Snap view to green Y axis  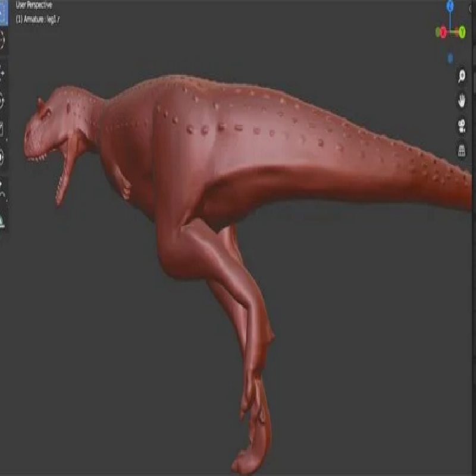[x=462, y=32]
